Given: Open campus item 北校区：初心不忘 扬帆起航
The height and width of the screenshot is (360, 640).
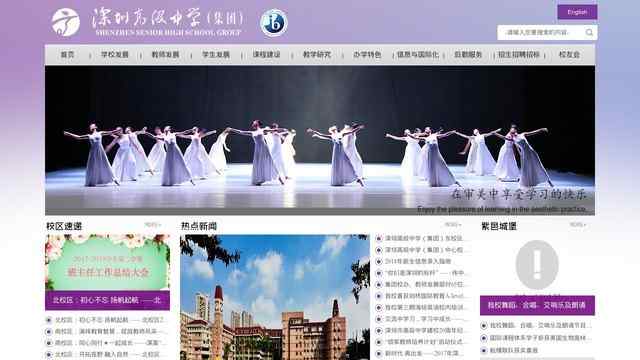Looking at the screenshot, I should point(109,320).
